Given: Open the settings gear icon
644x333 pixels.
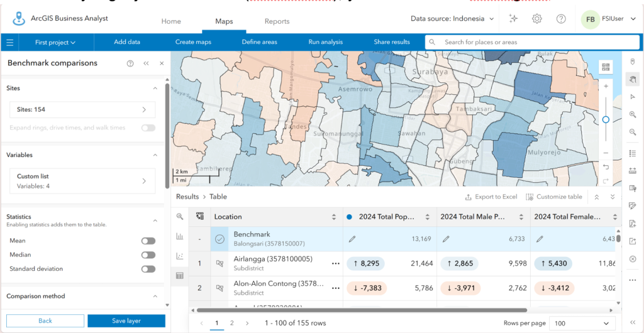Looking at the screenshot, I should [x=537, y=19].
